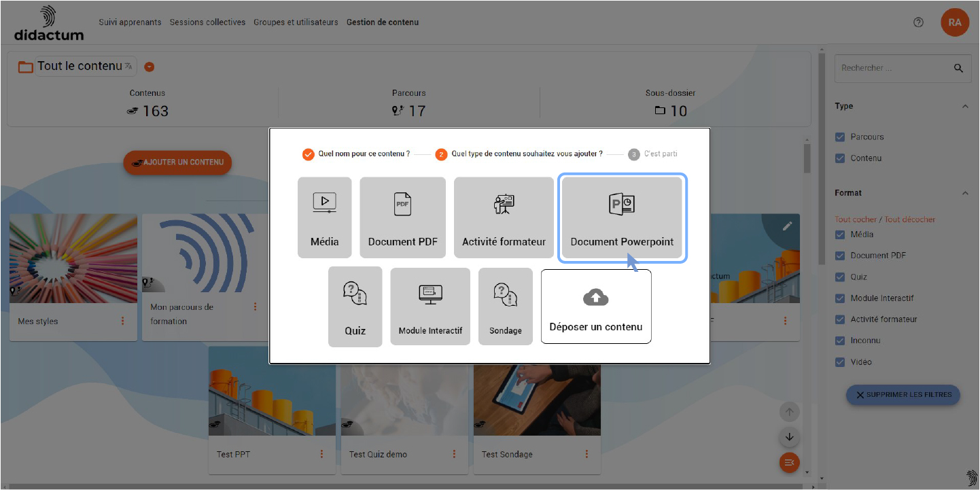Click the didactum logo
980x490 pixels.
tap(49, 23)
